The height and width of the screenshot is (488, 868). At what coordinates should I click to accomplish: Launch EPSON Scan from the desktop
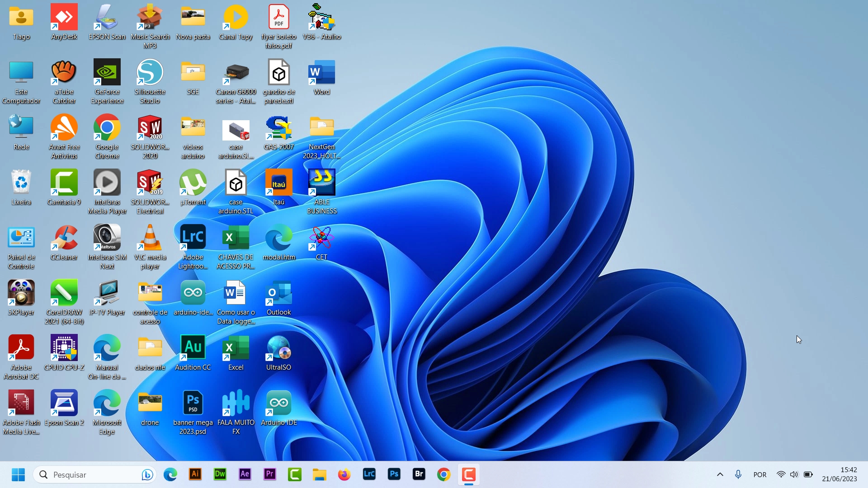pyautogui.click(x=107, y=23)
